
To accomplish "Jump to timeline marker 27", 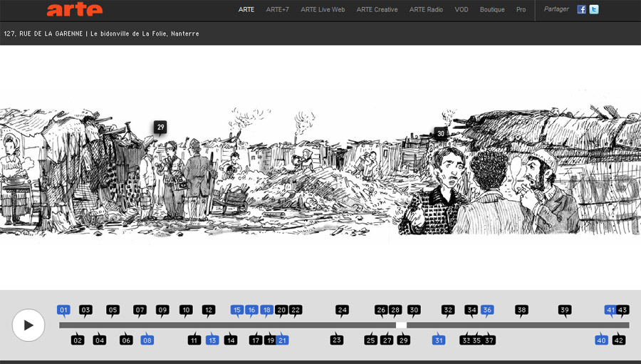I will pyautogui.click(x=387, y=340).
